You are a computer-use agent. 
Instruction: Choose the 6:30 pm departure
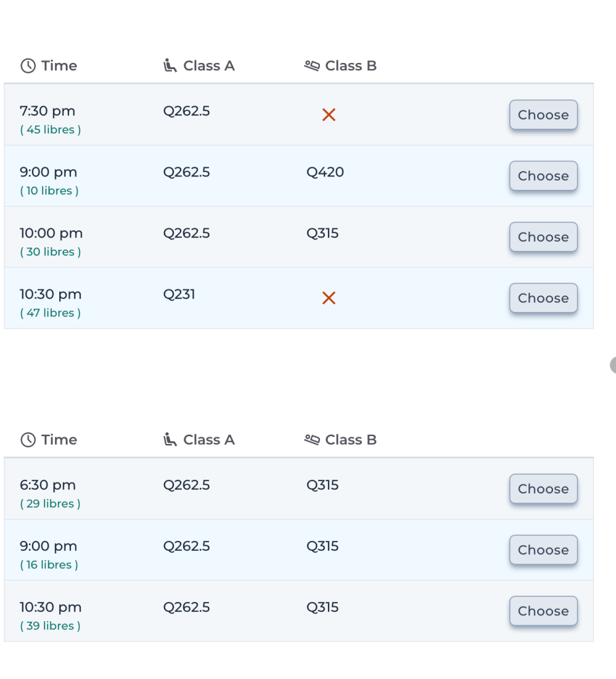(x=543, y=489)
